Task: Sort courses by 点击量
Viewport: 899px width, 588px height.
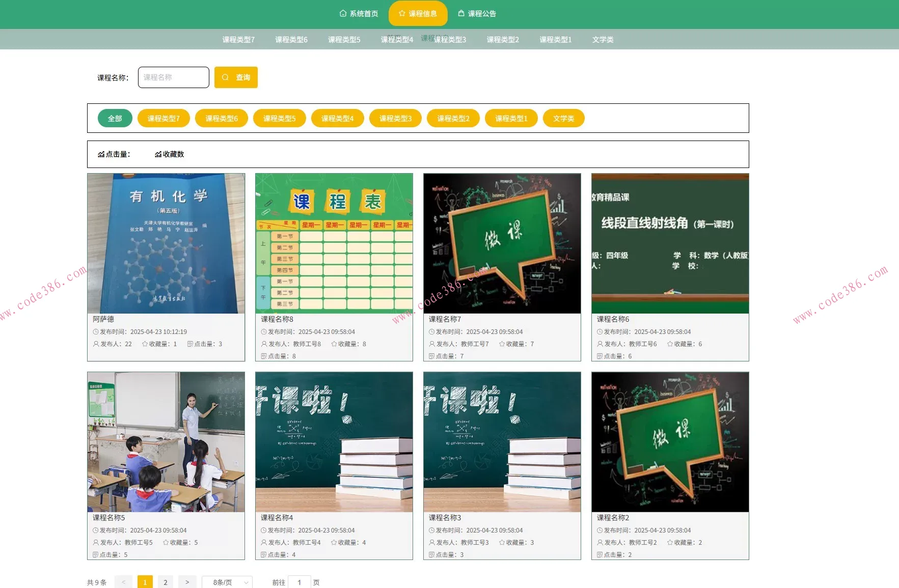Action: (x=114, y=154)
